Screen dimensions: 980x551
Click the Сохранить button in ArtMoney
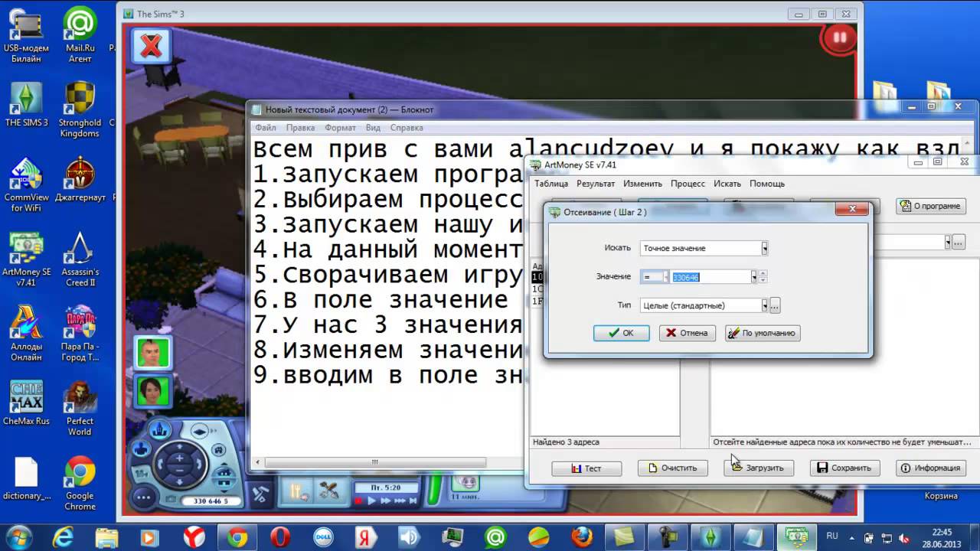(x=844, y=468)
